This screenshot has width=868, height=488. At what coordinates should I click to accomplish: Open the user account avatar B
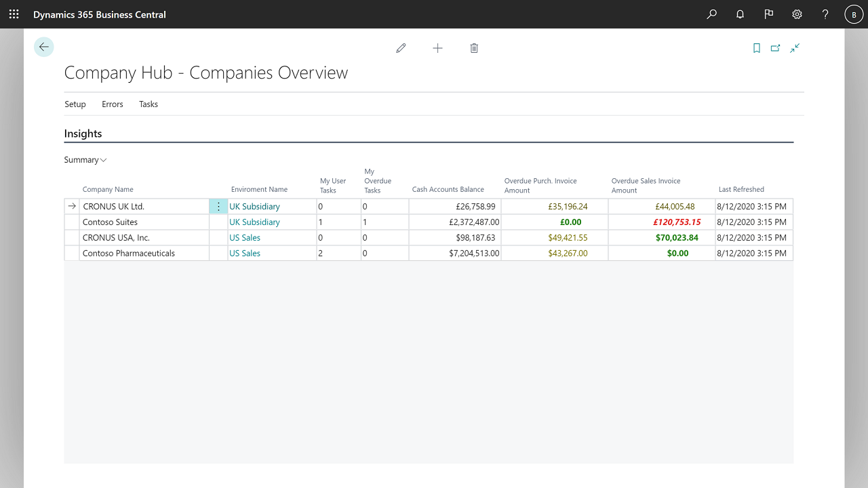[854, 14]
